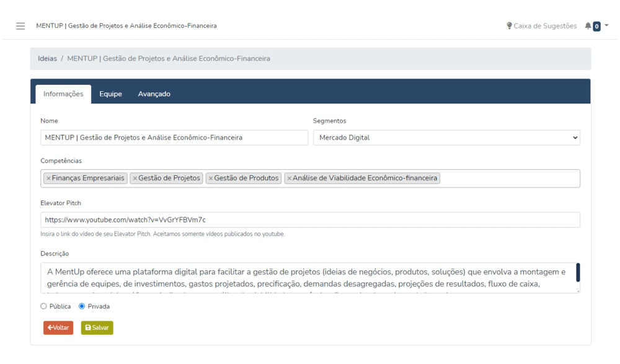The image size is (620, 364).
Task: Select the Pública radio option
Action: 43,306
